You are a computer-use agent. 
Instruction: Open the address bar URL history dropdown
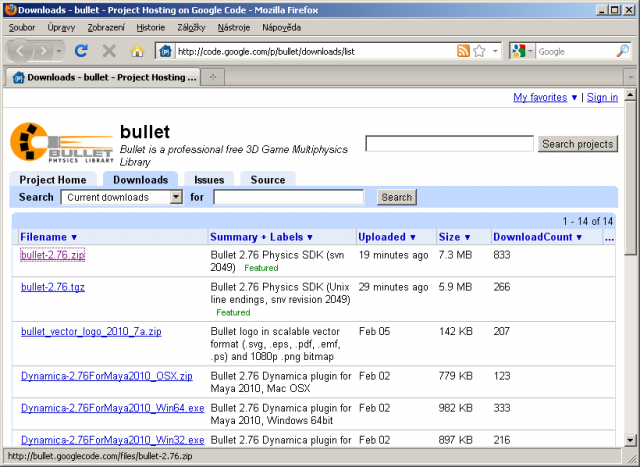495,51
